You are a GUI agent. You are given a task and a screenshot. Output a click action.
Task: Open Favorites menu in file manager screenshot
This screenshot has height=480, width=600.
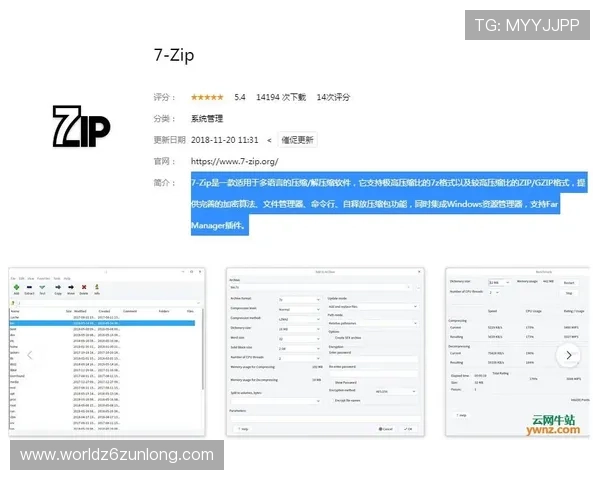43,279
